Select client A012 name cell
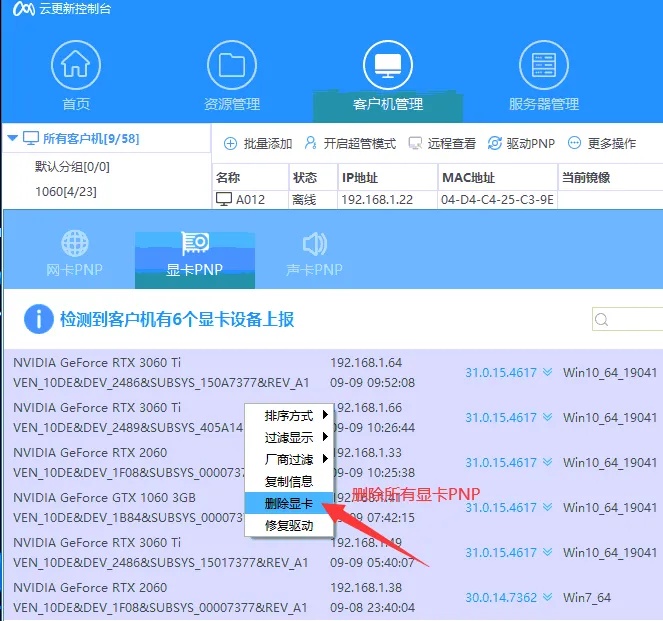Image resolution: width=663 pixels, height=621 pixels. click(250, 199)
